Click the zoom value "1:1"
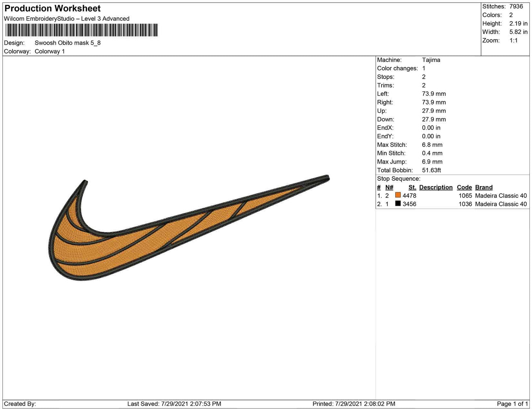Viewport: 532px width, 409px height. [x=514, y=40]
